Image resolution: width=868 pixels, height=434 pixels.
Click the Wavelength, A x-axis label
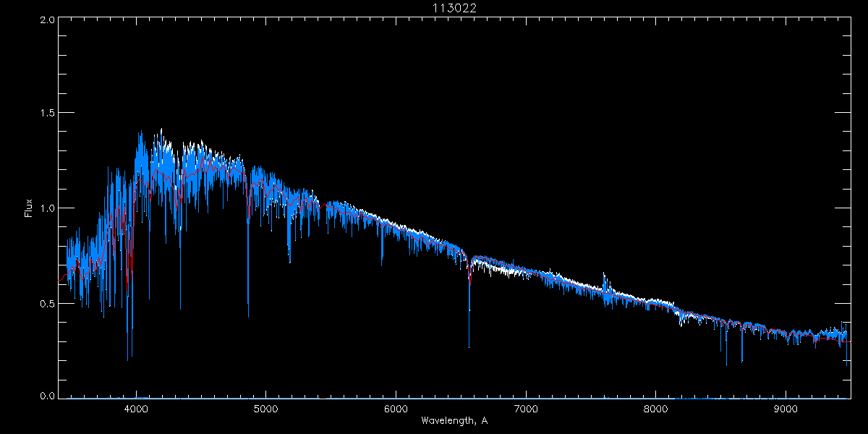point(455,421)
